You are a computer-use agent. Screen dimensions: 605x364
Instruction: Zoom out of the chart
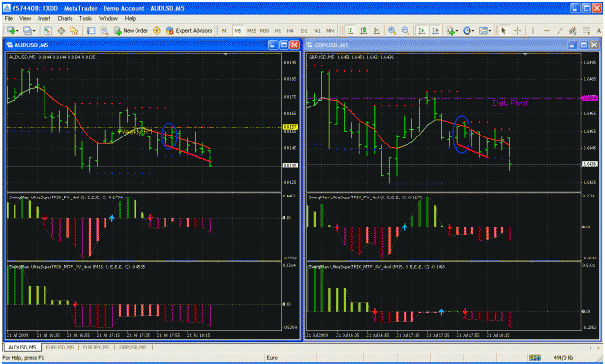point(406,30)
